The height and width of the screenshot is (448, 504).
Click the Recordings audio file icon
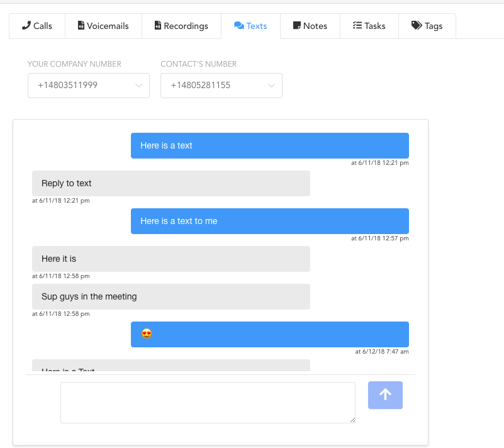pyautogui.click(x=157, y=26)
